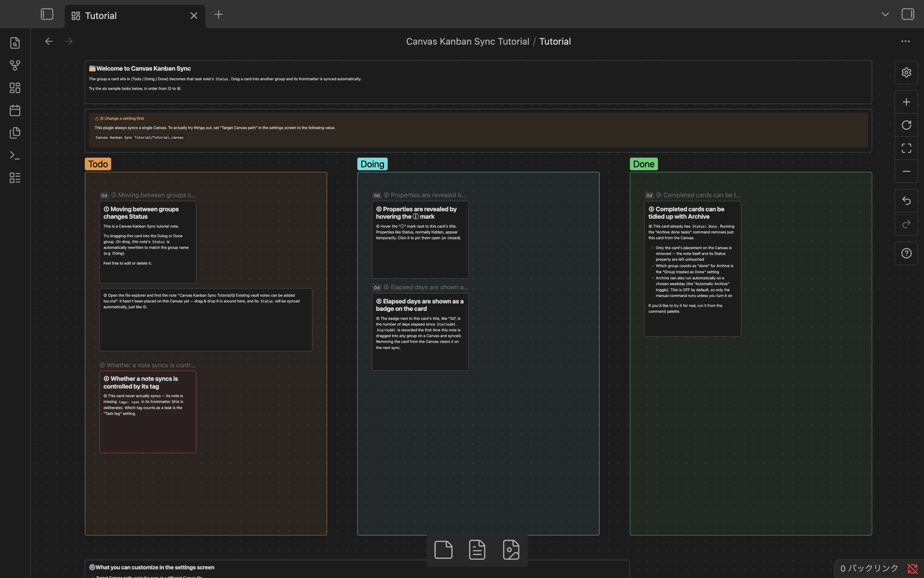Click the 0d badge on Elapsed days card

point(377,287)
